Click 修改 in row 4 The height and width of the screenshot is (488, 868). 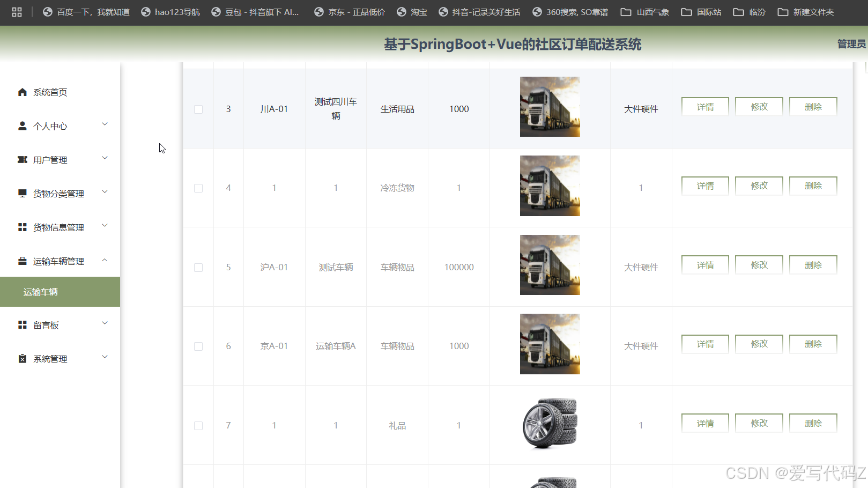(x=759, y=186)
